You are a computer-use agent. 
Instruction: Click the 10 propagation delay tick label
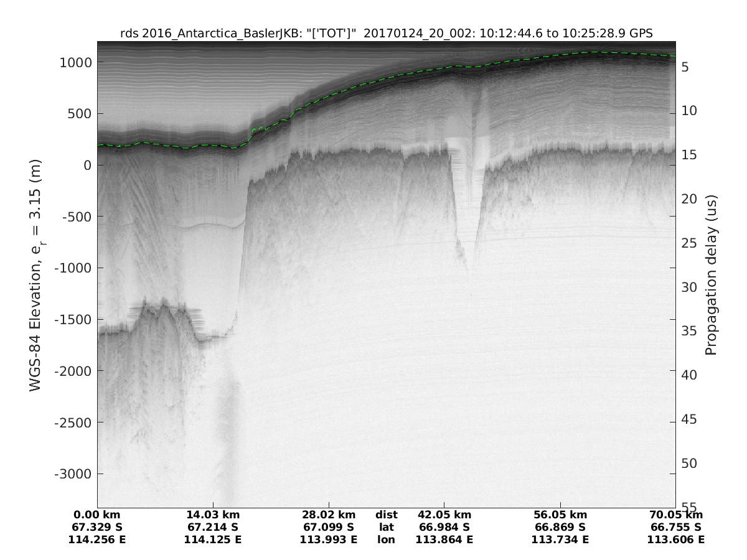688,111
